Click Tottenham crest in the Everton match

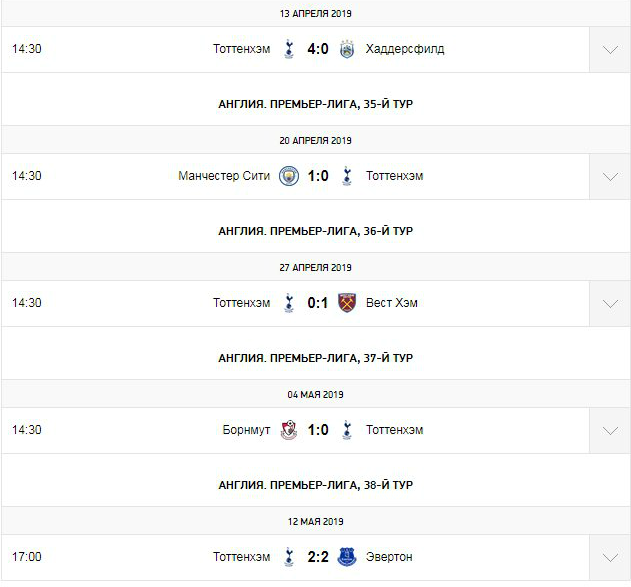(x=288, y=557)
